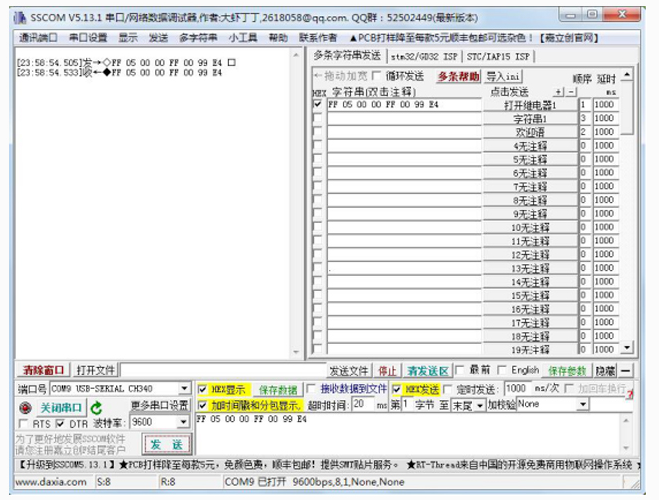Click the 导入ini import button
659x500 pixels.
[x=503, y=76]
